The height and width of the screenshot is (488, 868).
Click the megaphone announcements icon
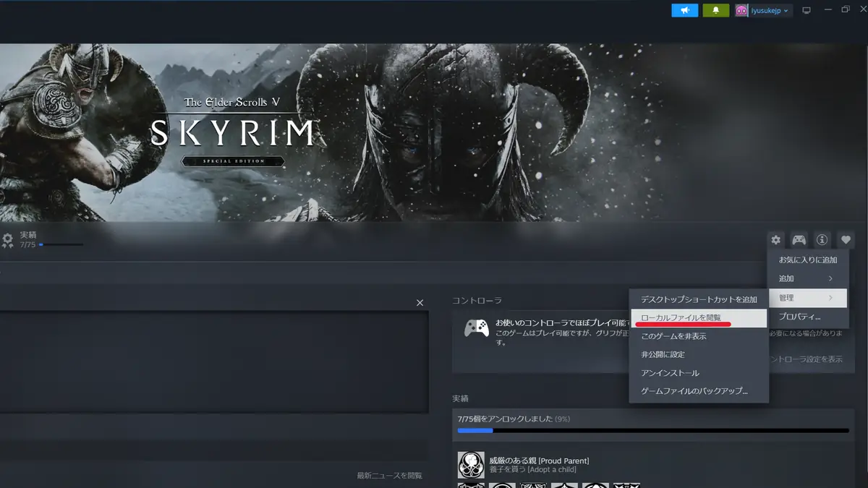pyautogui.click(x=684, y=10)
